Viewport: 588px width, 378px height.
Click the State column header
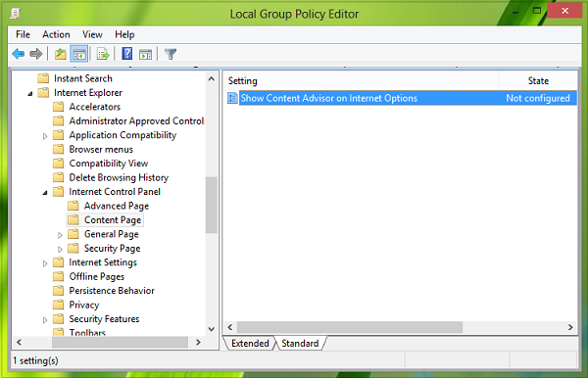pos(538,81)
